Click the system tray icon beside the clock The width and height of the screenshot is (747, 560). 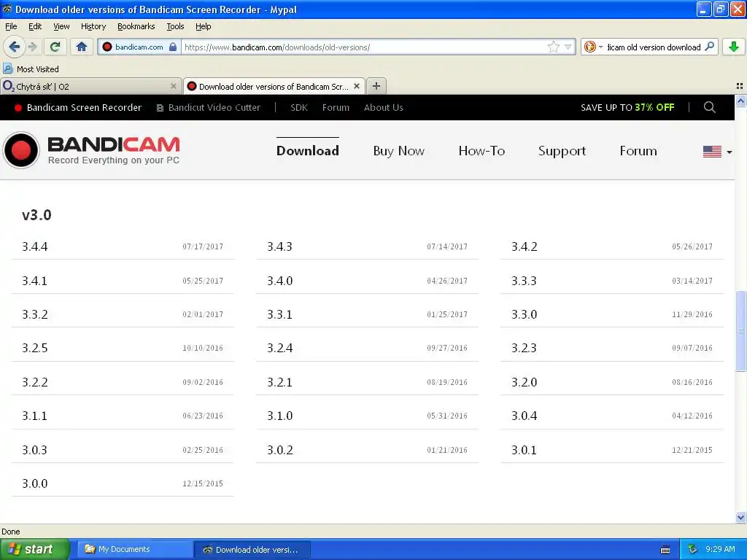point(692,549)
